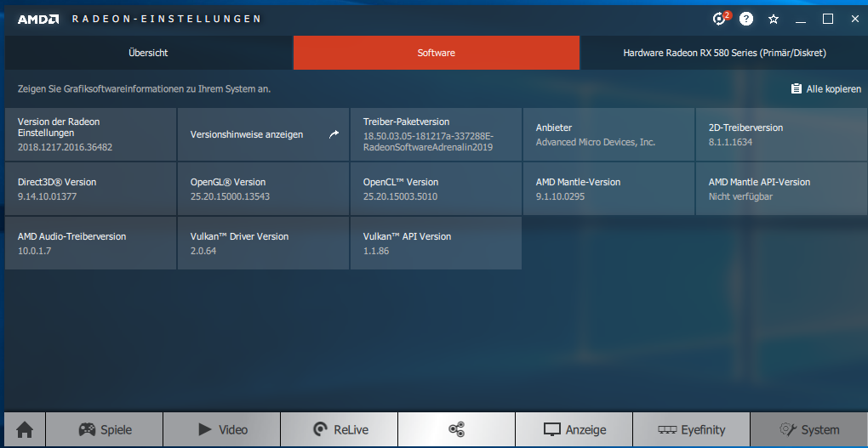The height and width of the screenshot is (448, 868).
Task: Click Alle kopieren button
Action: coord(826,88)
